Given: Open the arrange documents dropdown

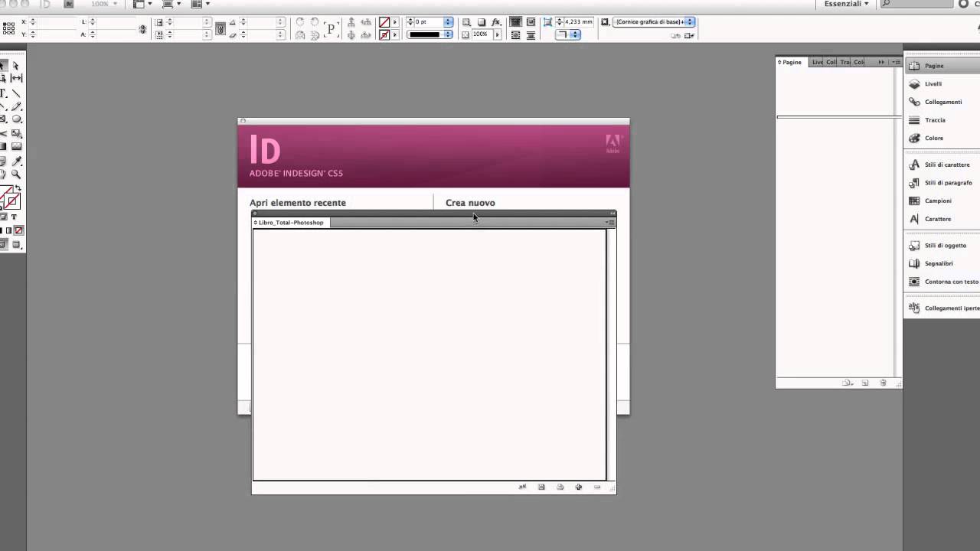Looking at the screenshot, I should click(201, 4).
